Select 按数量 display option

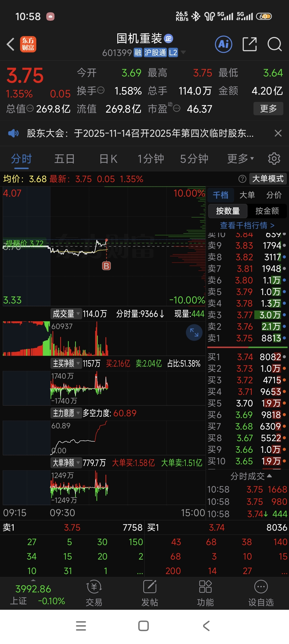pyautogui.click(x=228, y=211)
